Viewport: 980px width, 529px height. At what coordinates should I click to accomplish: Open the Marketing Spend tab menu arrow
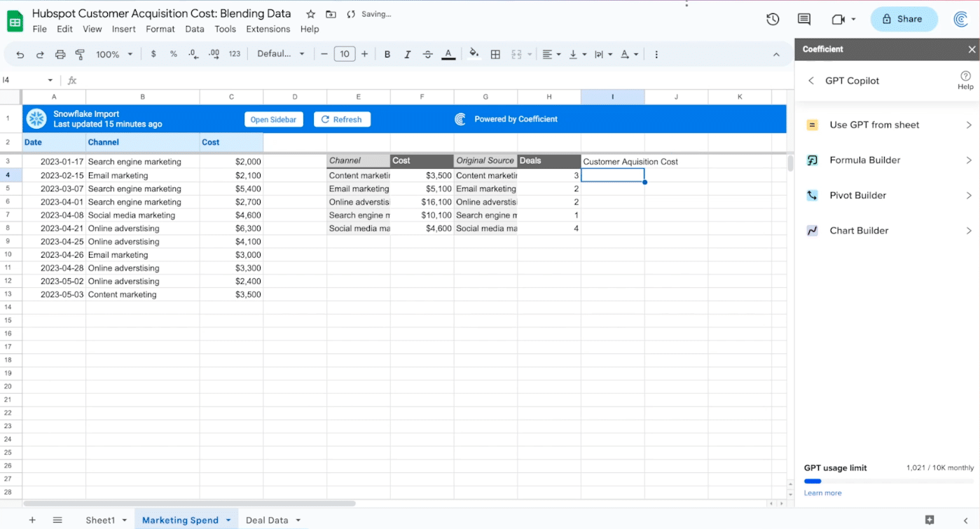(x=228, y=520)
